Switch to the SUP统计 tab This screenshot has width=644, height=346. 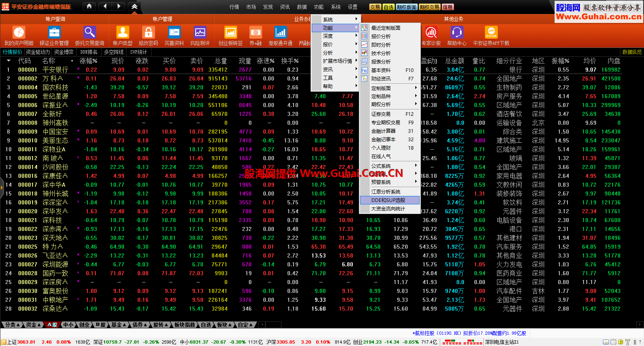coord(139,52)
